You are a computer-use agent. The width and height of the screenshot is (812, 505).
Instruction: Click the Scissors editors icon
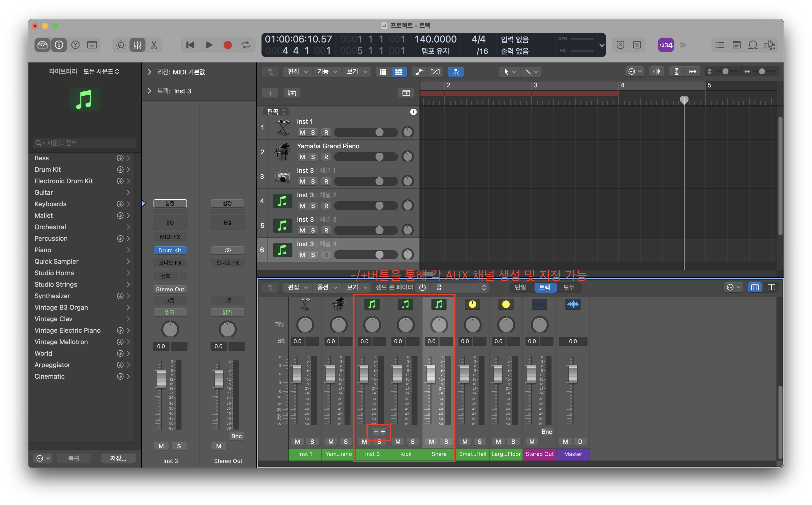[x=154, y=45]
